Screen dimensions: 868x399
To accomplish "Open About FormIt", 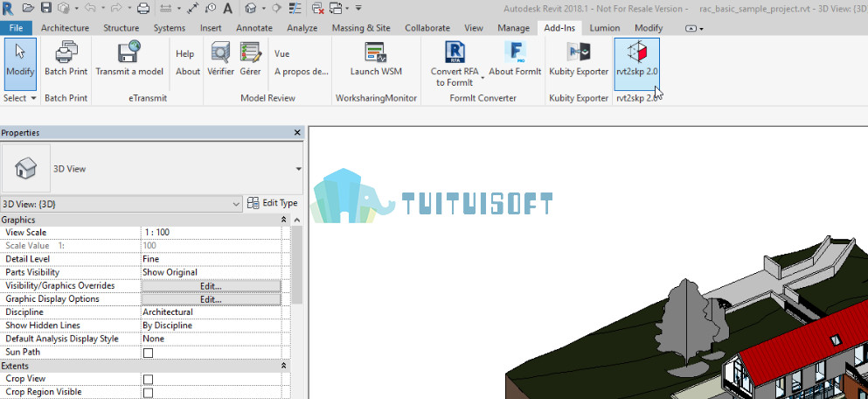I will click(515, 59).
